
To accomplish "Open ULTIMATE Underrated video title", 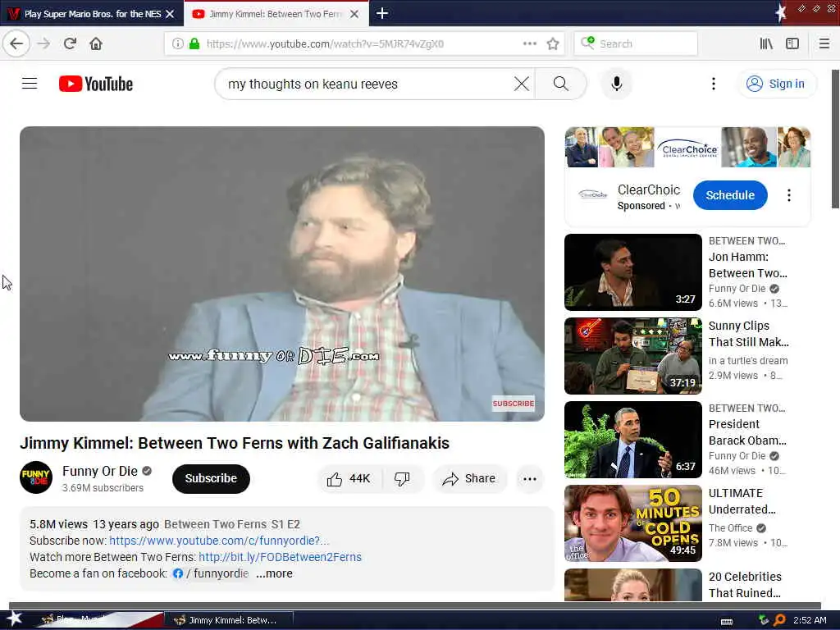I will [x=742, y=501].
